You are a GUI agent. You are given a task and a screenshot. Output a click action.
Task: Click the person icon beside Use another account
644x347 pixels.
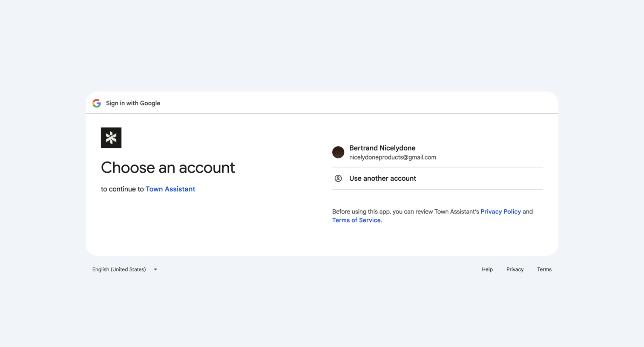click(338, 179)
